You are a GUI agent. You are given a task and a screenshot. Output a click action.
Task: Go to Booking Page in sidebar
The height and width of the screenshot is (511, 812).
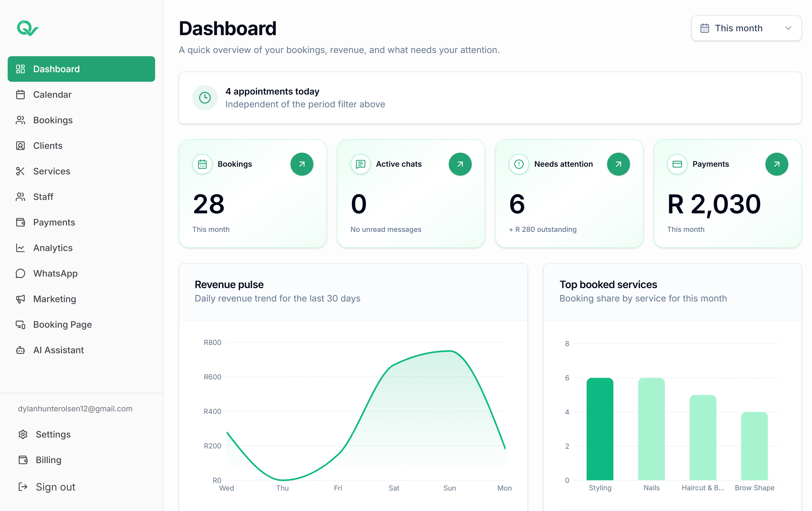[81, 325]
